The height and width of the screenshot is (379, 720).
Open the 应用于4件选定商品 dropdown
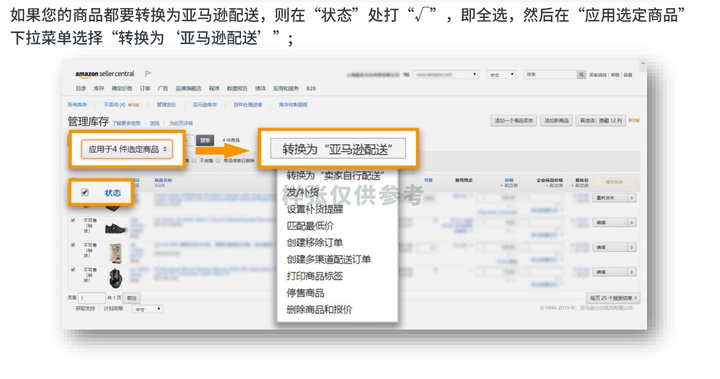pyautogui.click(x=127, y=149)
